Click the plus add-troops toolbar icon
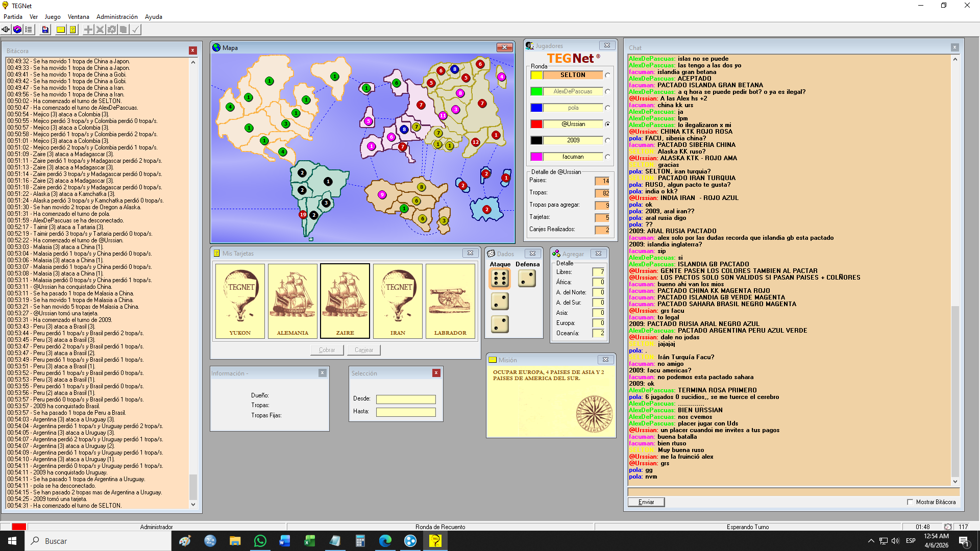This screenshot has width=980, height=551. [88, 30]
